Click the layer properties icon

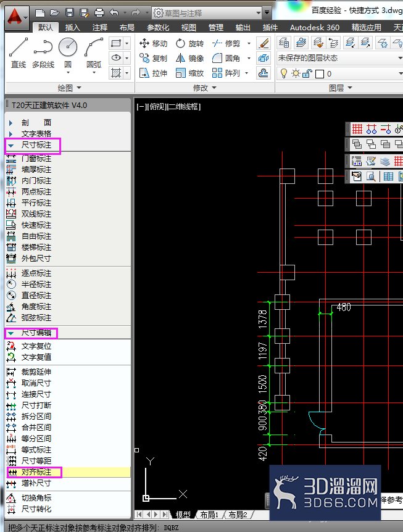(284, 43)
